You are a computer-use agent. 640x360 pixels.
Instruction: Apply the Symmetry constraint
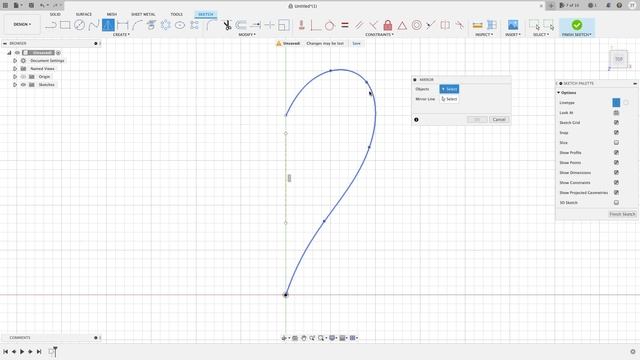[445, 25]
